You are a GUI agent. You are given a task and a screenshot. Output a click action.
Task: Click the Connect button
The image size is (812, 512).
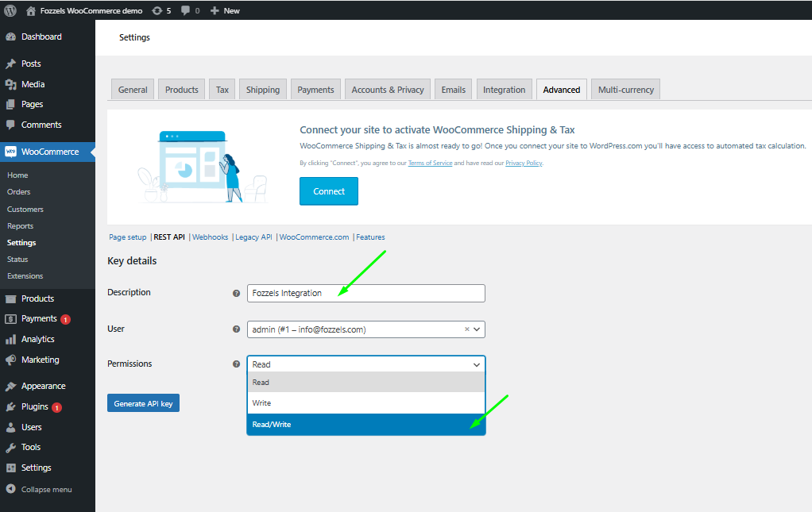(329, 191)
